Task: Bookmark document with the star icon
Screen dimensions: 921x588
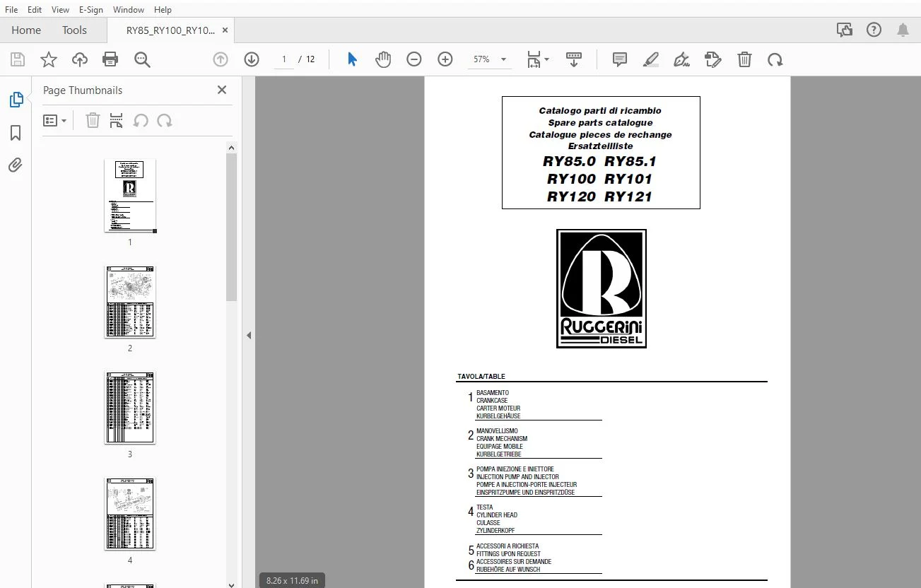Action: click(x=48, y=59)
